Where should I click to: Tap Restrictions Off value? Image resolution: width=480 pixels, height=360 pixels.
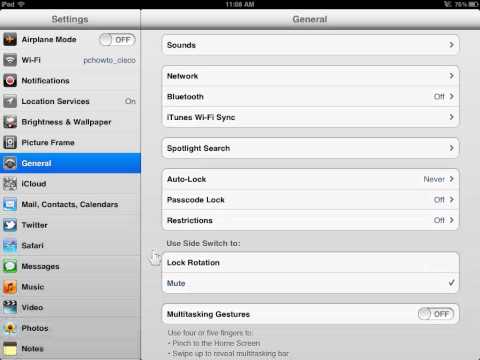click(439, 220)
